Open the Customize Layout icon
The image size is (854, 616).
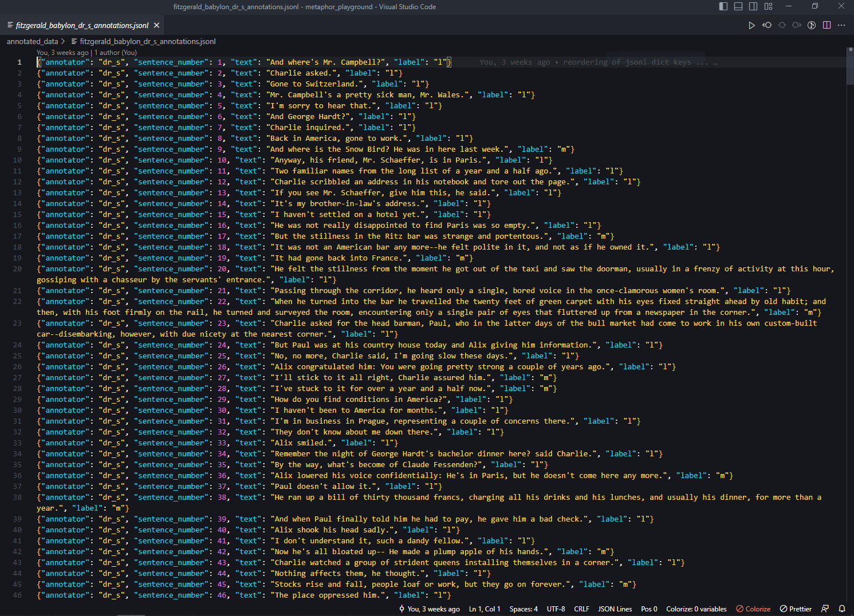769,6
